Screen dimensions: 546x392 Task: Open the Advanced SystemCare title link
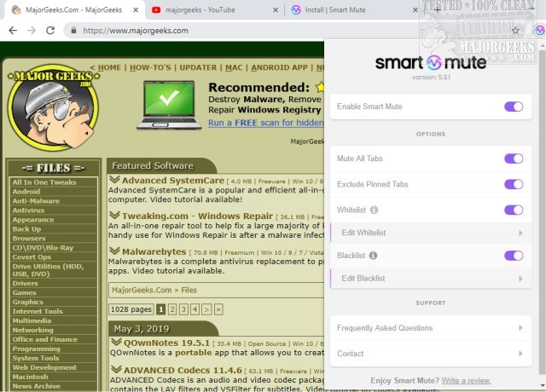coord(173,181)
